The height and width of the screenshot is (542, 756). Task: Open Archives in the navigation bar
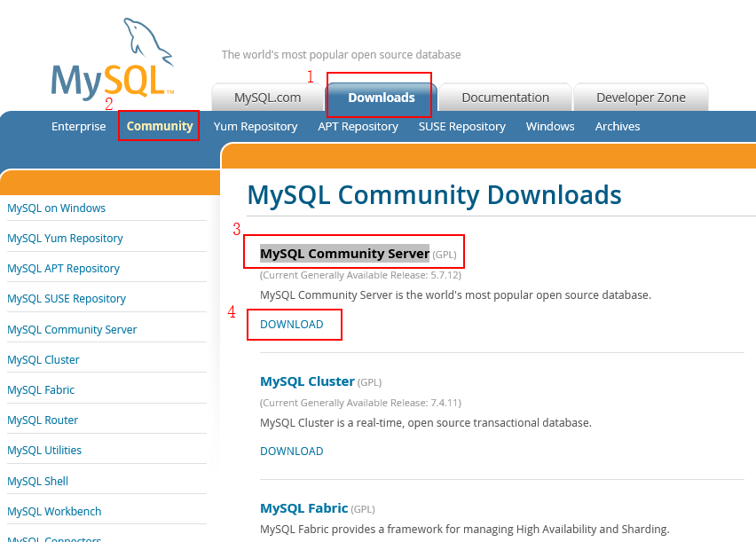tap(618, 126)
